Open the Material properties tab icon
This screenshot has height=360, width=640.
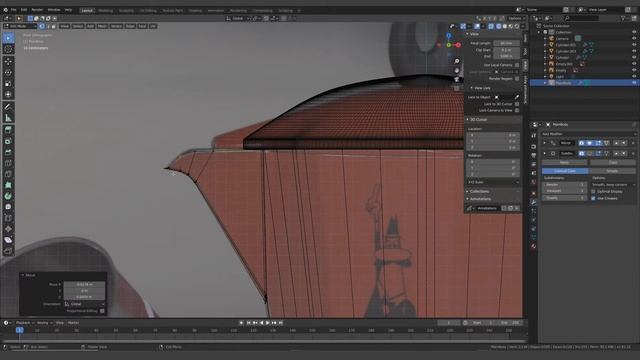click(533, 247)
